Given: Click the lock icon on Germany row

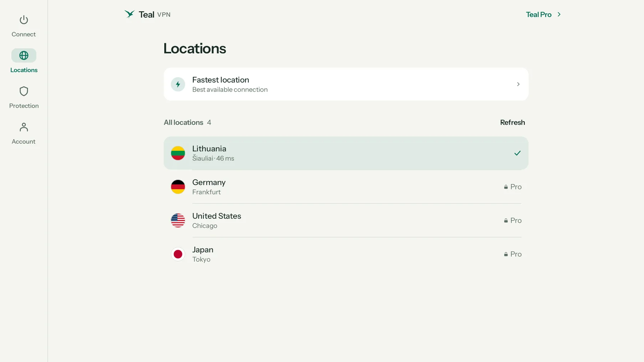Looking at the screenshot, I should click(x=506, y=187).
